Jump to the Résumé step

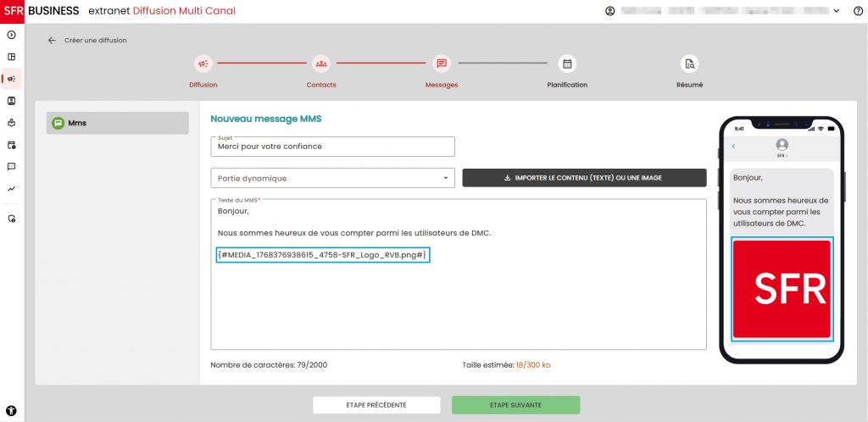(x=689, y=64)
